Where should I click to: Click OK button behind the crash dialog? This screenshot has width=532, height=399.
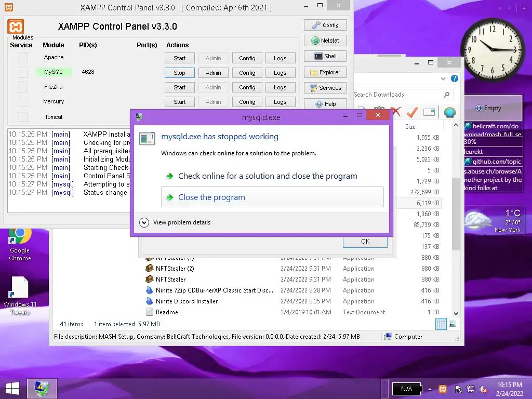coord(365,242)
